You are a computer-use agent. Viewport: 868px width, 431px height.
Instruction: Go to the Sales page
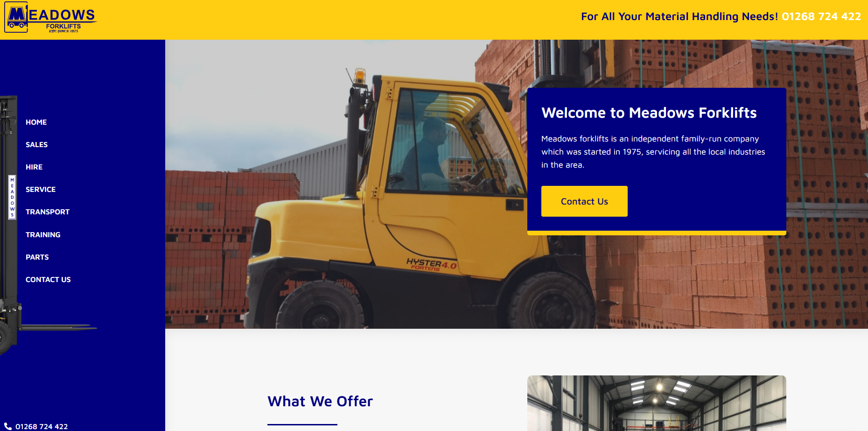pyautogui.click(x=36, y=145)
